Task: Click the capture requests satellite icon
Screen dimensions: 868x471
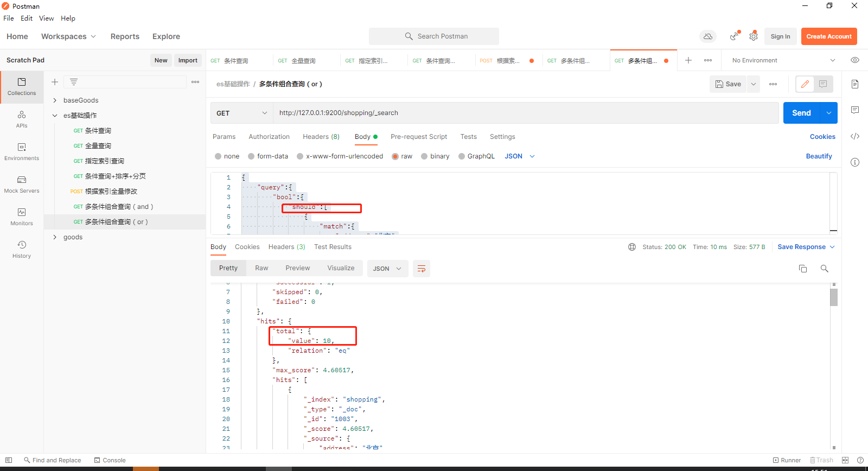Action: click(734, 36)
